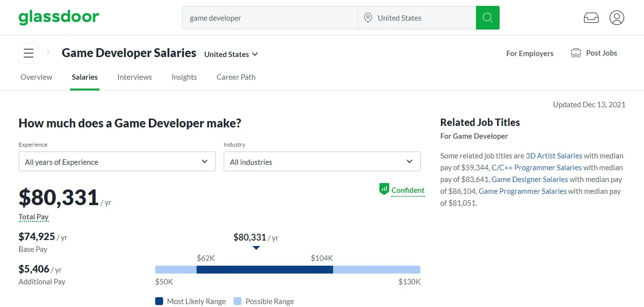Click the green Confident badge icon

(384, 189)
